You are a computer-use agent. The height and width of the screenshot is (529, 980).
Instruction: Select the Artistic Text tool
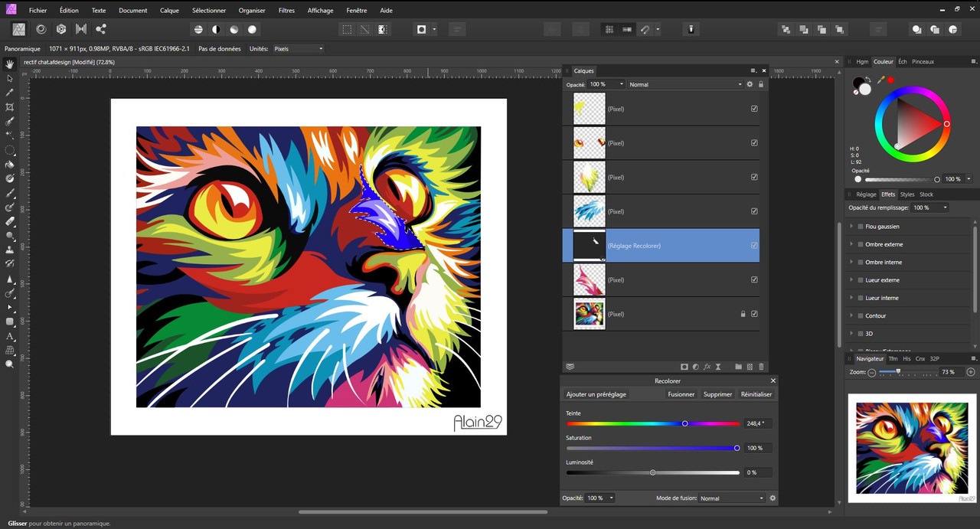pyautogui.click(x=10, y=336)
